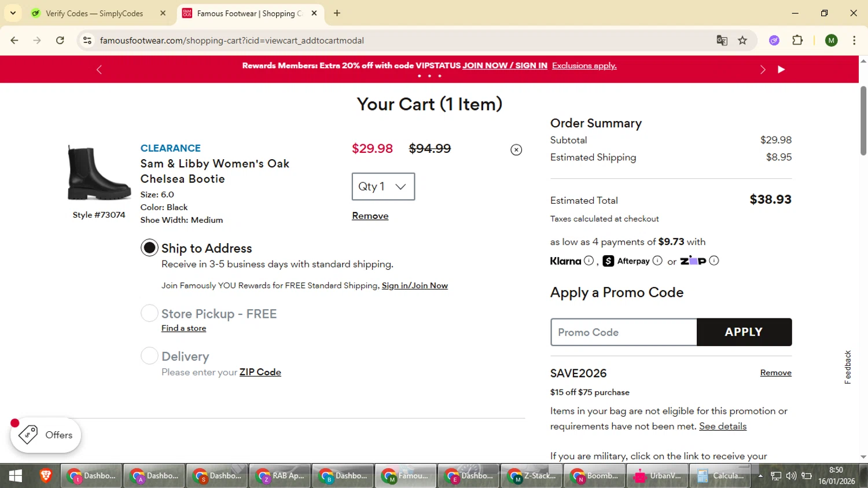
Task: Open the Sam & Libby Chelsea Bootie product title
Action: point(215,171)
